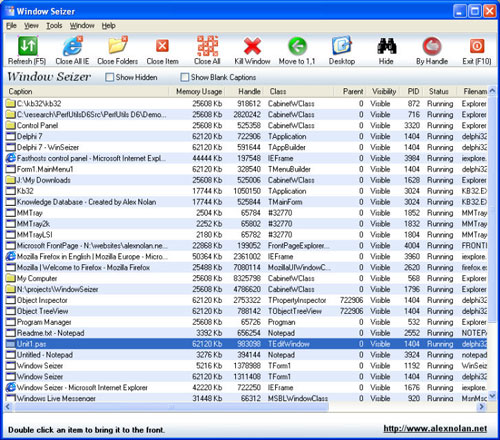
Task: Click the horizontal scrollbar right arrow
Action: pyautogui.click(x=481, y=406)
